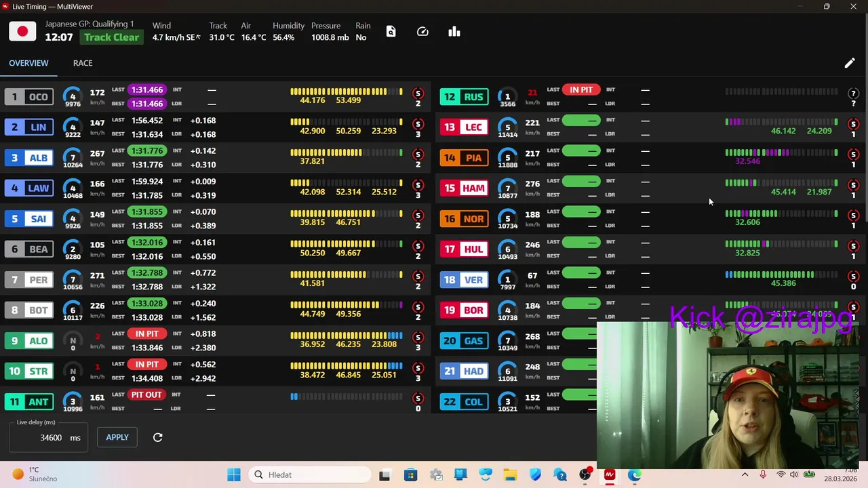Open Microsoft Edge from the taskbar
Image resolution: width=868 pixels, height=488 pixels.
point(634,474)
